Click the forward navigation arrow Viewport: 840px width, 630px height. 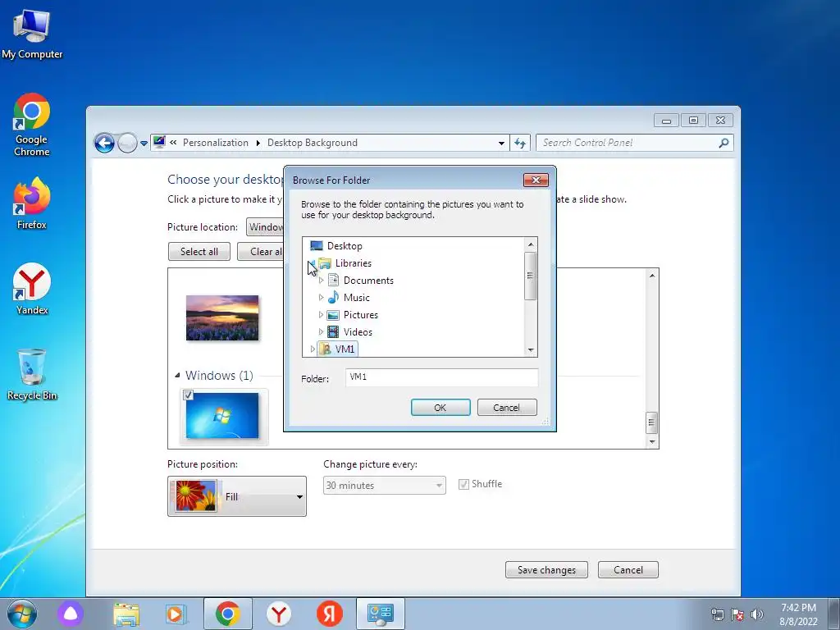[x=127, y=143]
